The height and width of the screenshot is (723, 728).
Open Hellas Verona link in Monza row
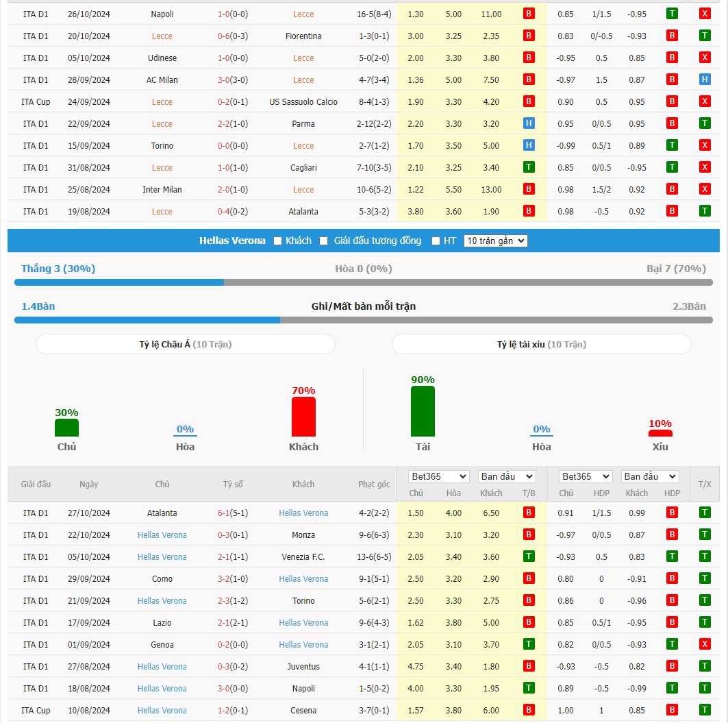pyautogui.click(x=162, y=535)
